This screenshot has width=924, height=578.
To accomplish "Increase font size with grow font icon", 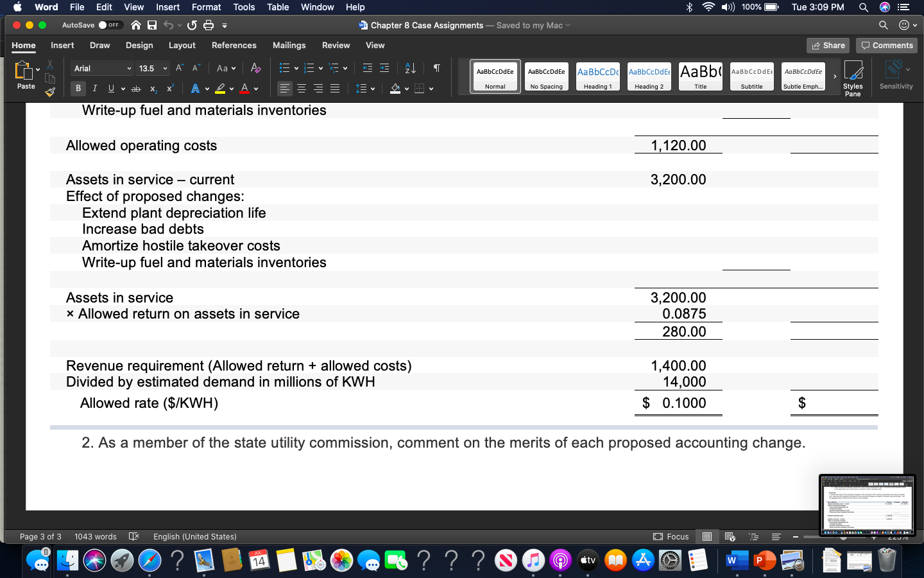I will (x=180, y=68).
